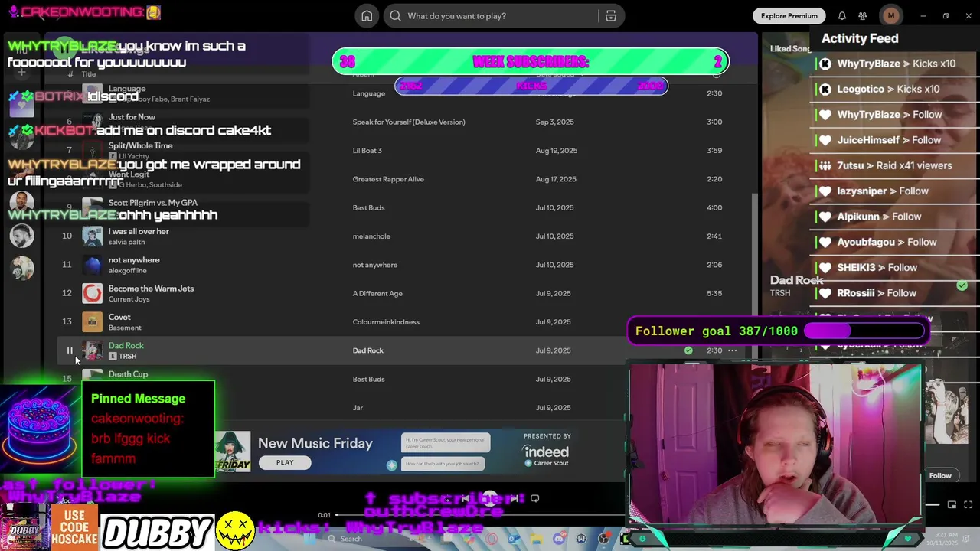Open File Explorer from the taskbar
This screenshot has width=980, height=551.
click(536, 539)
